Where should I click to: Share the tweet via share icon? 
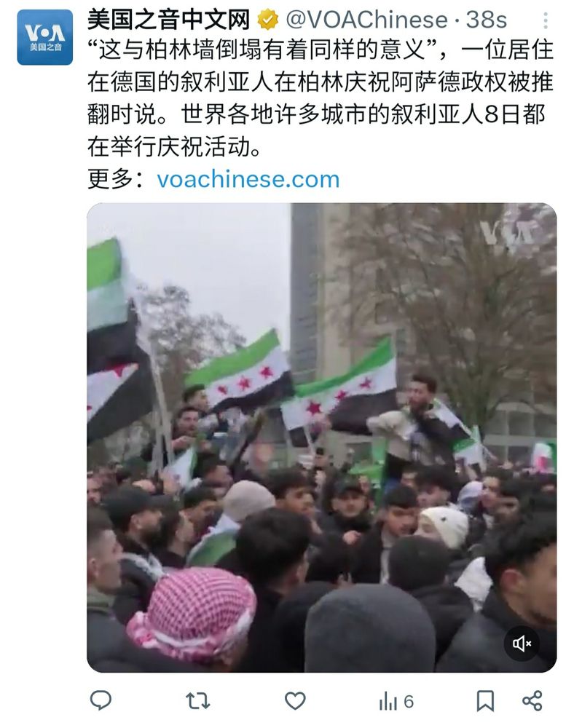pos(532,700)
